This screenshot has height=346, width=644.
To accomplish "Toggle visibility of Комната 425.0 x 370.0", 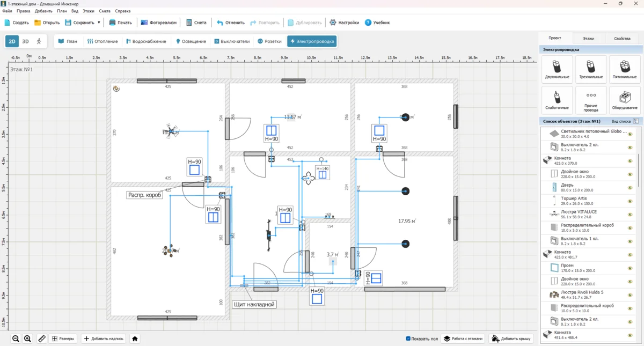I will 630,160.
